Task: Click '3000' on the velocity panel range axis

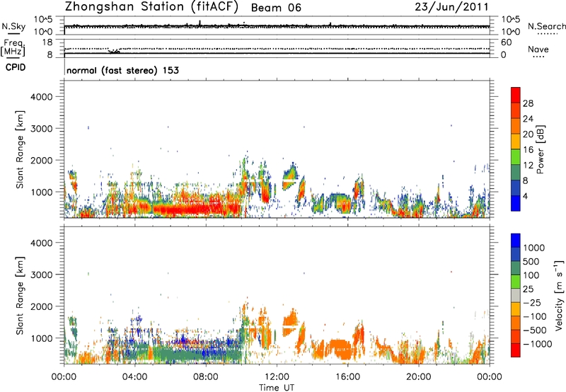Action: 41,275
